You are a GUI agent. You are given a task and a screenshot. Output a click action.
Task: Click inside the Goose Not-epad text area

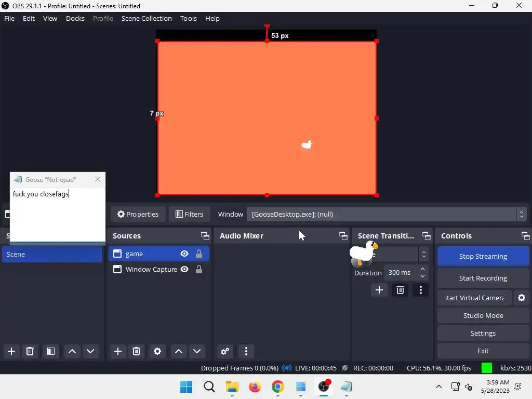(58, 215)
